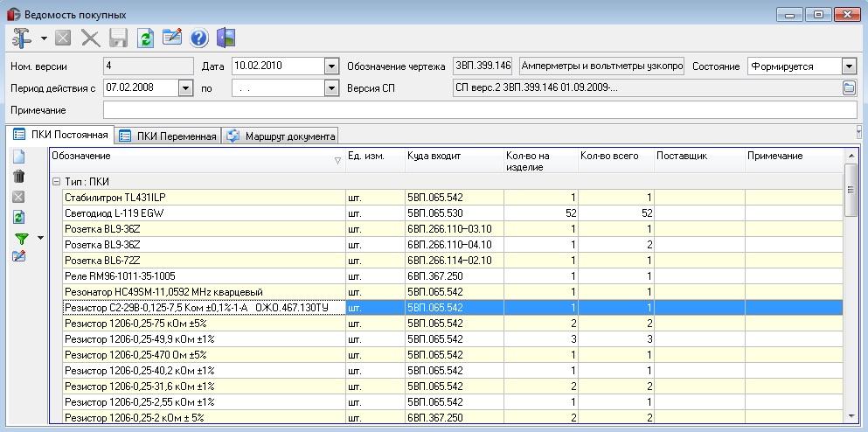This screenshot has height=432, width=868.
Task: Open the wrench tools toolbar icon
Action: click(x=22, y=38)
